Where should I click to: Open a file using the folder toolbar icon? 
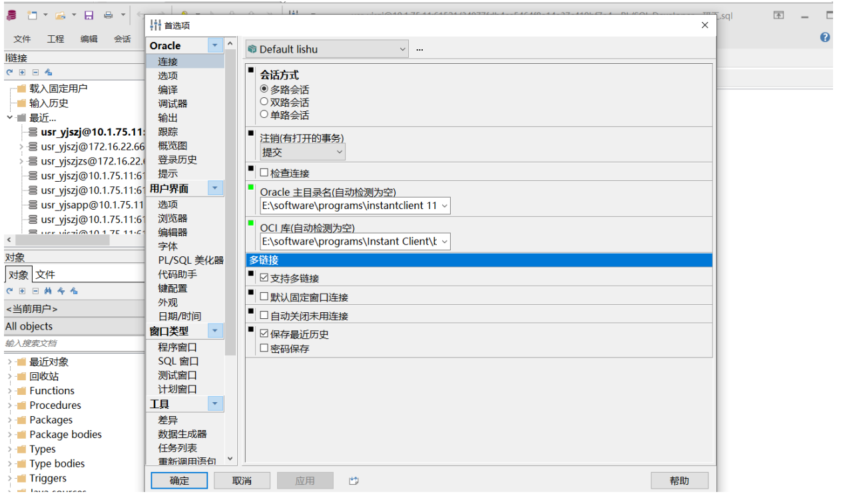pyautogui.click(x=60, y=16)
